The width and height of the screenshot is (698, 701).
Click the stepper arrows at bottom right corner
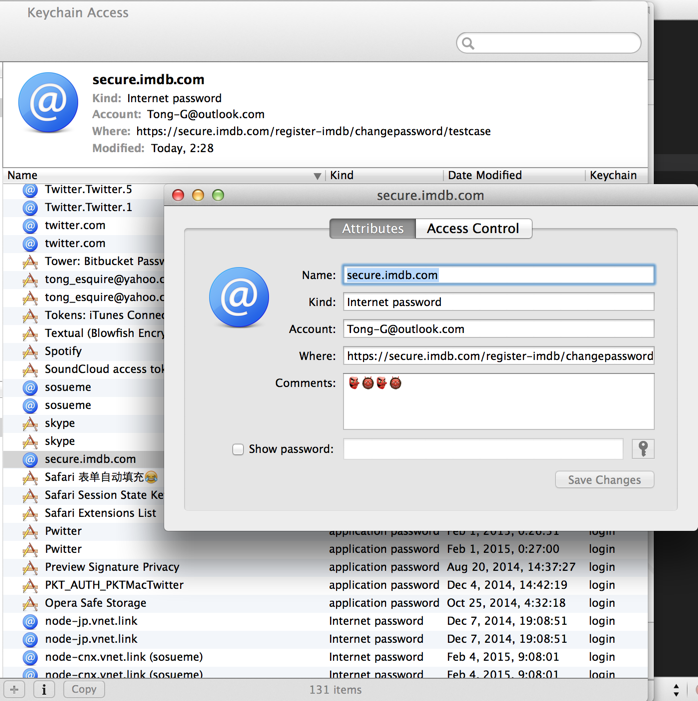[676, 690]
